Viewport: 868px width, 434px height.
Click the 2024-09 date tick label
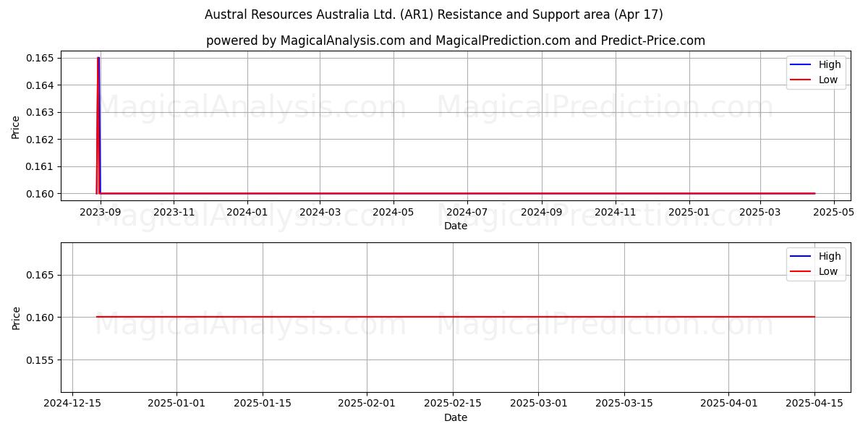(x=541, y=212)
